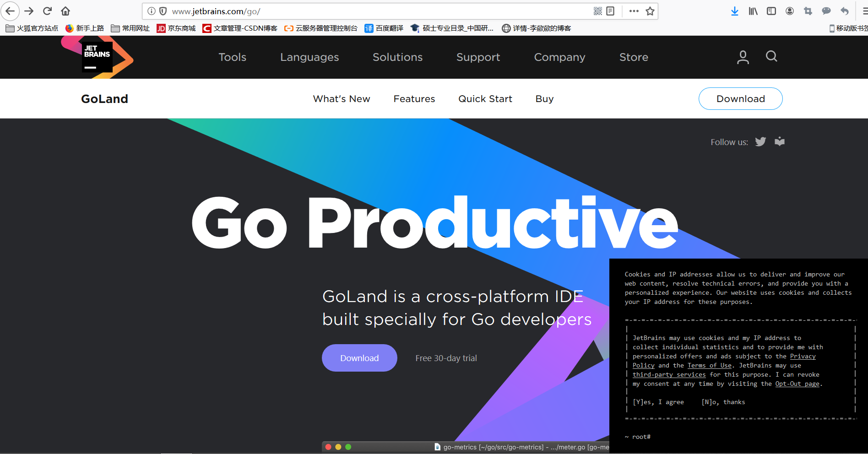Open site search with the magnifier icon
The width and height of the screenshot is (868, 454).
coord(771,56)
